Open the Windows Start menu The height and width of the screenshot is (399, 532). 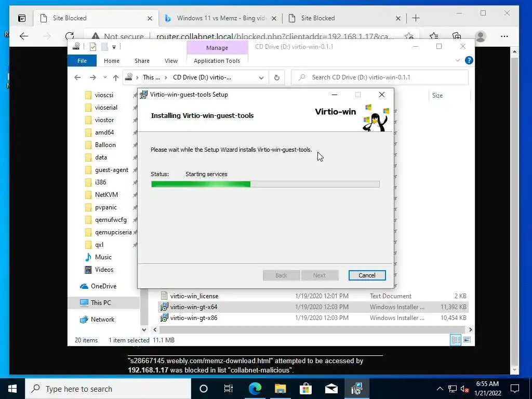click(12, 389)
